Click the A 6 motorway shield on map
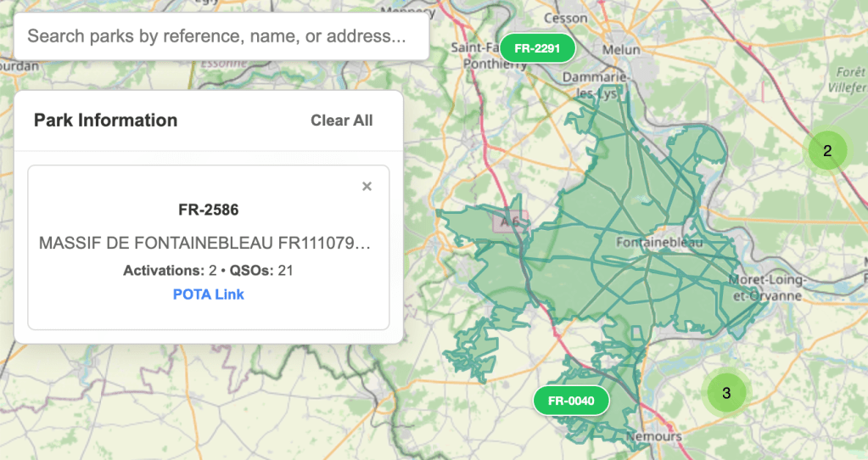 [510, 221]
